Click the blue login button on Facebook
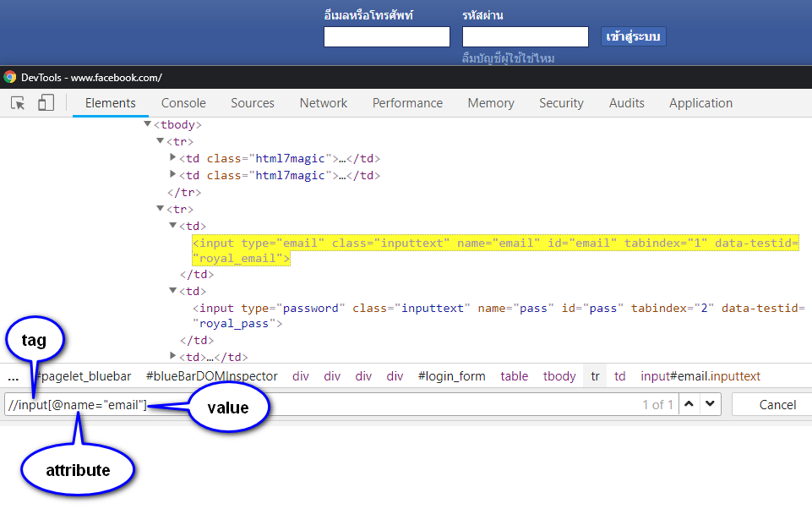The image size is (812, 509). pos(634,37)
